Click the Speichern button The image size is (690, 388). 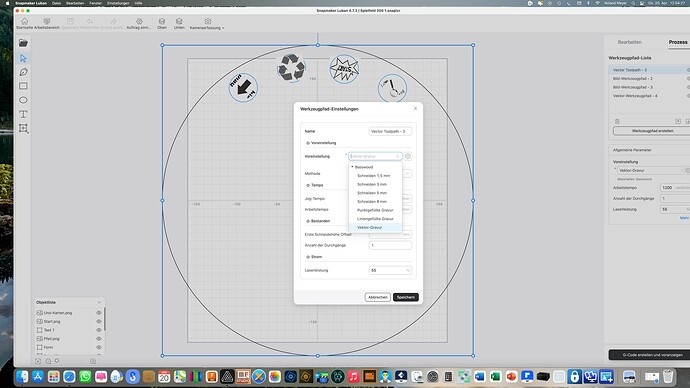406,297
